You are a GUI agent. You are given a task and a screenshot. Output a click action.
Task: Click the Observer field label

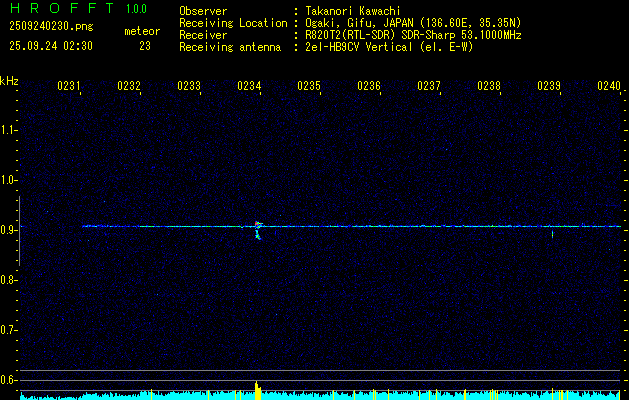pyautogui.click(x=203, y=11)
